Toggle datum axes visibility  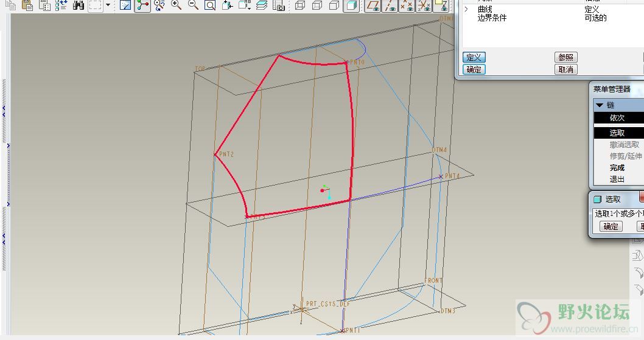[x=390, y=5]
